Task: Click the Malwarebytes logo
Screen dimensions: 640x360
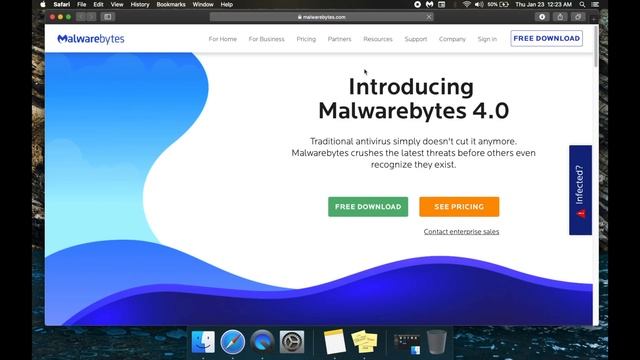Action: tap(91, 39)
